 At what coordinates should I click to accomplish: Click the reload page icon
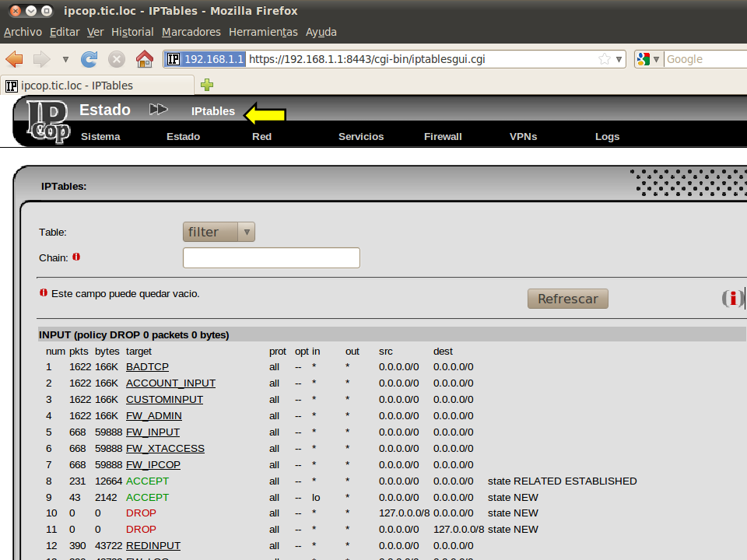[89, 59]
